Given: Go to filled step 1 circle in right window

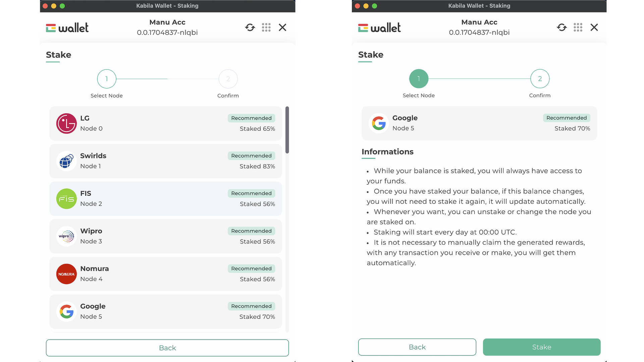Looking at the screenshot, I should click(x=419, y=79).
